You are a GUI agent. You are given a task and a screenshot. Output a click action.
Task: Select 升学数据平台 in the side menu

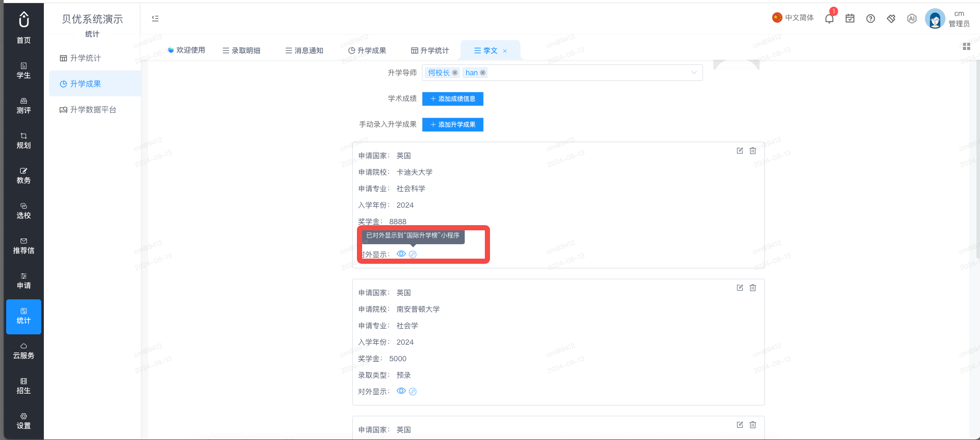[88, 110]
